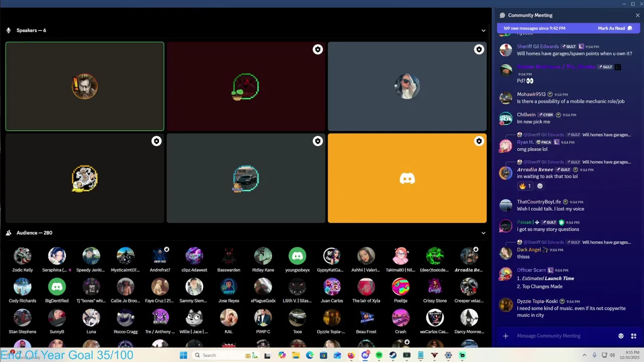Open Microsoft Edge from taskbar

click(309, 355)
